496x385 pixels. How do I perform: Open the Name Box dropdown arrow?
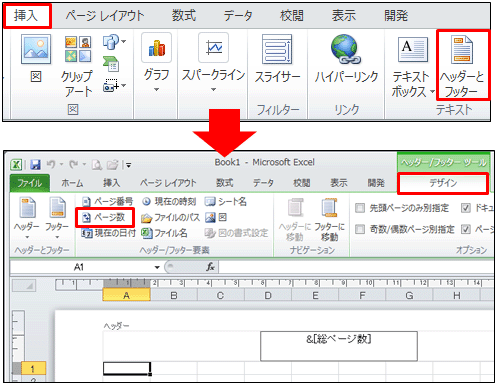click(x=157, y=267)
